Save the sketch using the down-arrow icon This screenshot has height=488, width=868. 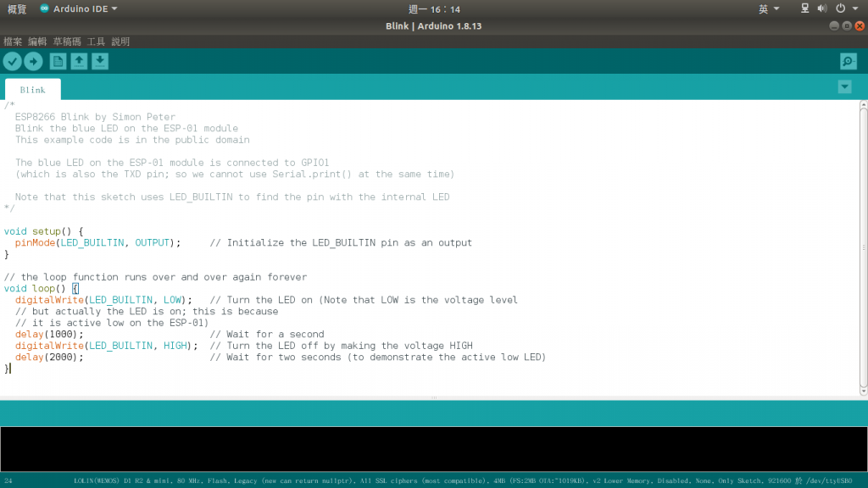pos(100,61)
